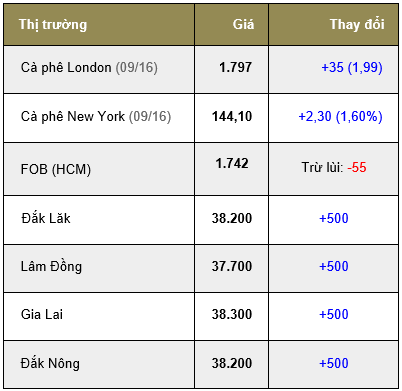Click the FOB price 1.742
The width and height of the screenshot is (402, 391).
(232, 163)
